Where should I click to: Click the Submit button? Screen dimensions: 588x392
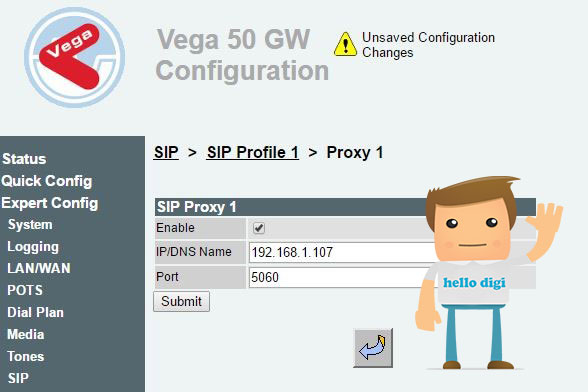coord(182,301)
